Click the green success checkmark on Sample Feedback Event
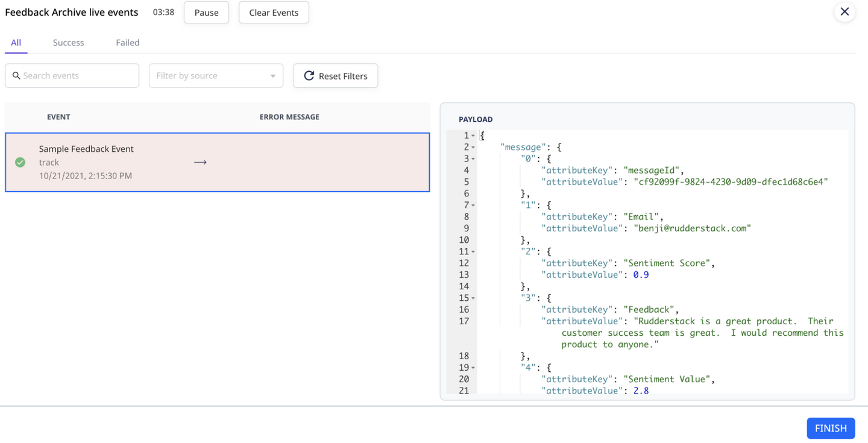This screenshot has width=868, height=443. tap(20, 162)
